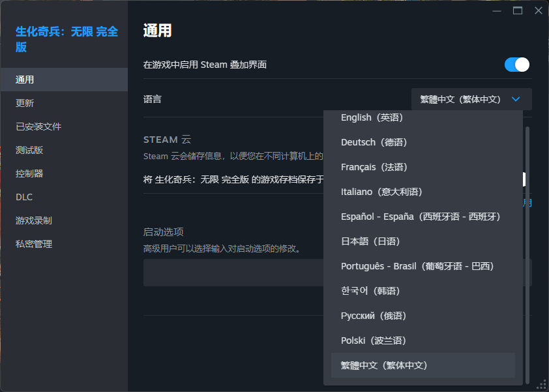This screenshot has height=392, width=549.
Task: Maximize the properties window
Action: coord(518,11)
